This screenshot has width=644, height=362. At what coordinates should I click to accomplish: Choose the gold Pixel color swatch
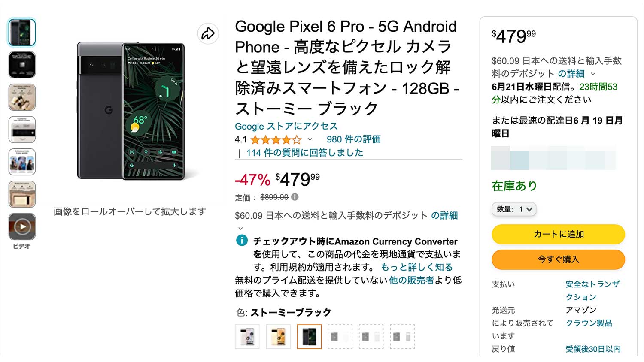(278, 337)
